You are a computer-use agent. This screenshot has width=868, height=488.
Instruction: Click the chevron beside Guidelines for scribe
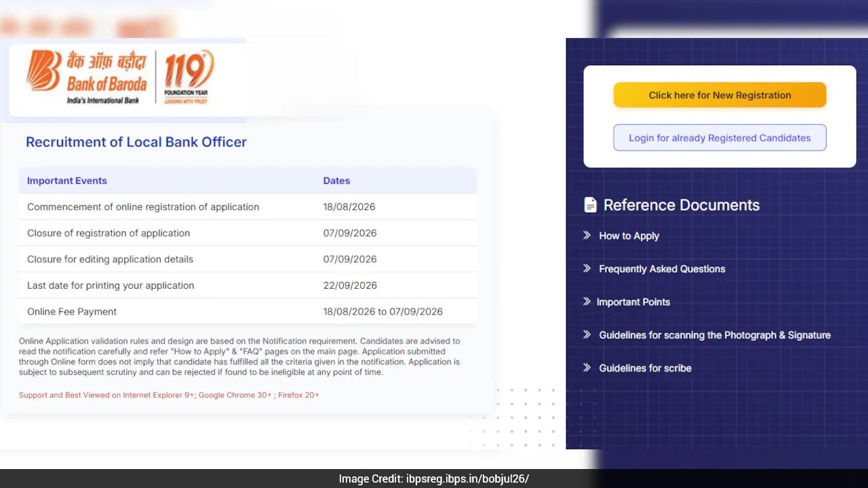[x=587, y=367]
